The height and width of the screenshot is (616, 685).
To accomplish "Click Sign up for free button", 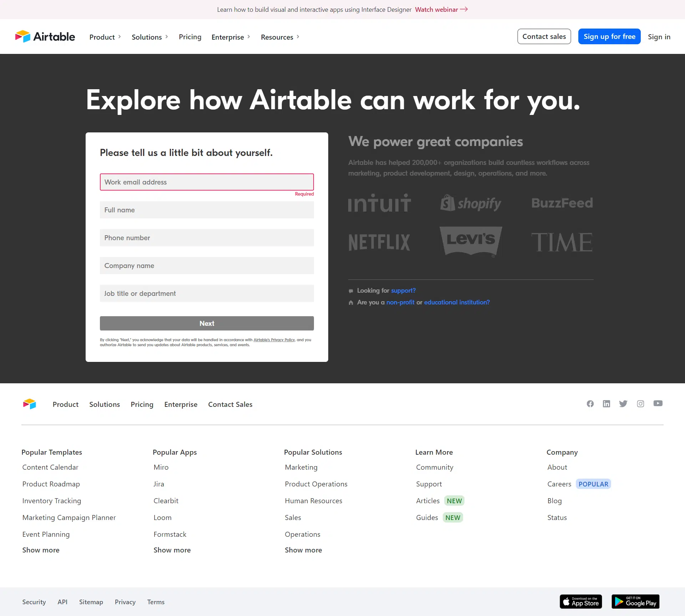I will (x=609, y=36).
